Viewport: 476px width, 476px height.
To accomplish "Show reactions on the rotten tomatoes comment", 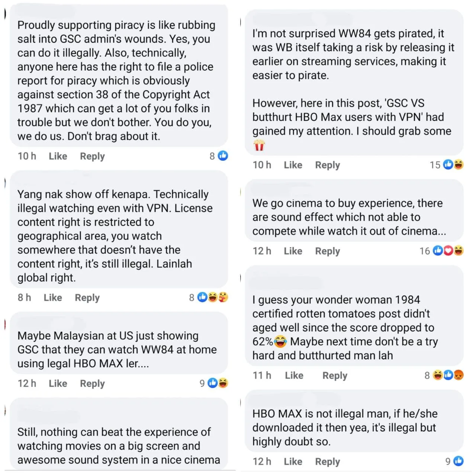I will click(x=448, y=375).
